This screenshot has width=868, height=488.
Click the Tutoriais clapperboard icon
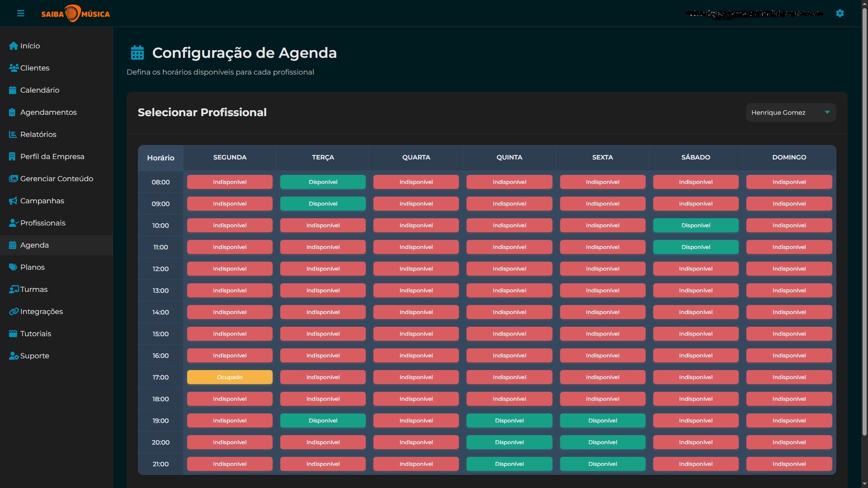pos(13,333)
